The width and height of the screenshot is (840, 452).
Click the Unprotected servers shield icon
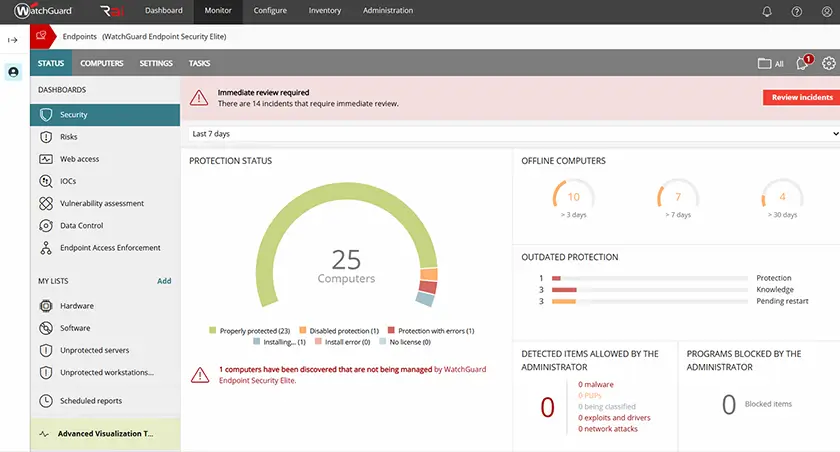pos(46,350)
